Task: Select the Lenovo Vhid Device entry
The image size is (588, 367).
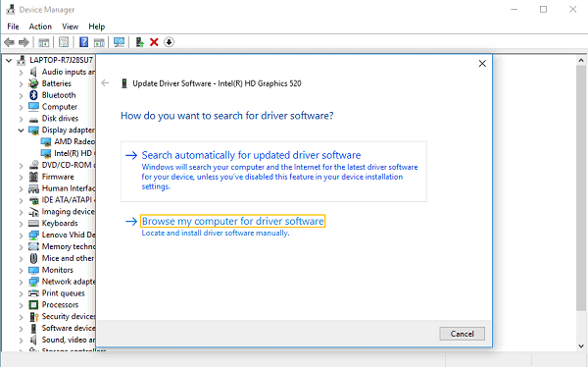Action: tap(69, 235)
